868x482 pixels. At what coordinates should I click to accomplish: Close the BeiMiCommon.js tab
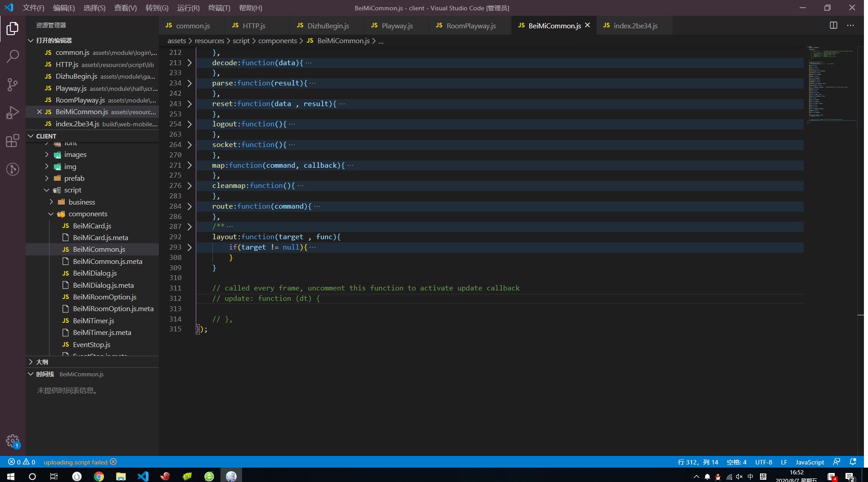587,26
